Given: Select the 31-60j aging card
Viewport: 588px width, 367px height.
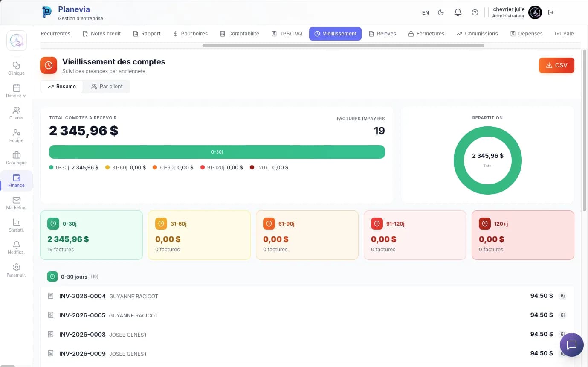Looking at the screenshot, I should coord(199,235).
